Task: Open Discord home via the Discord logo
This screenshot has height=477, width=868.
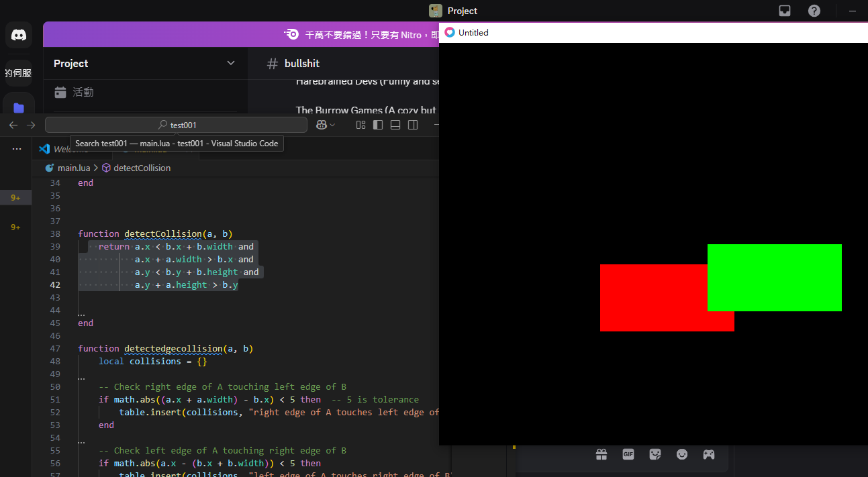Action: (19, 35)
